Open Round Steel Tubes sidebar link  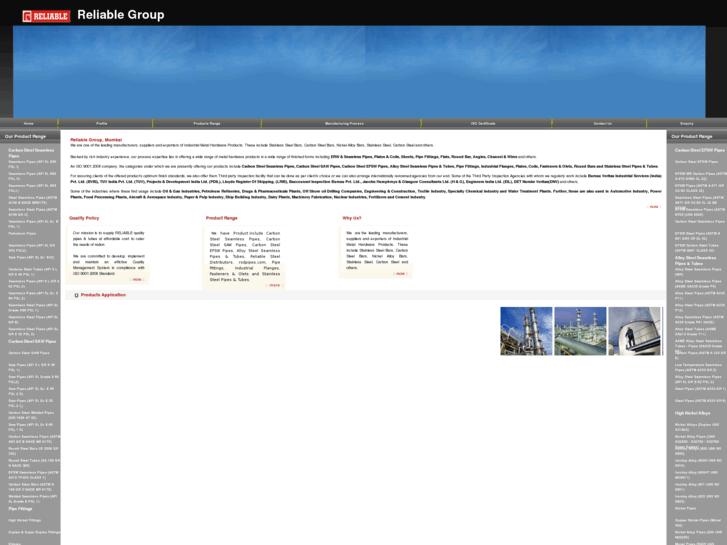pos(33,463)
